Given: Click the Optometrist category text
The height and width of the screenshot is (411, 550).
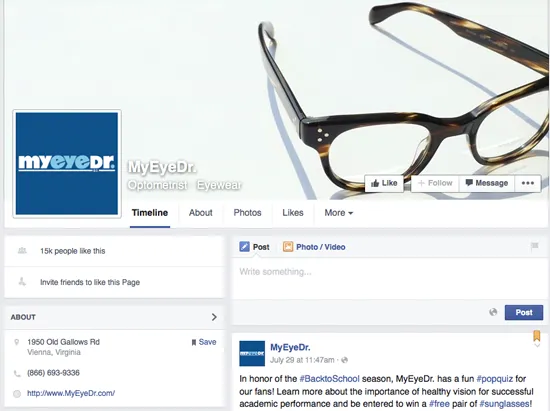Looking at the screenshot, I should pos(157,185).
